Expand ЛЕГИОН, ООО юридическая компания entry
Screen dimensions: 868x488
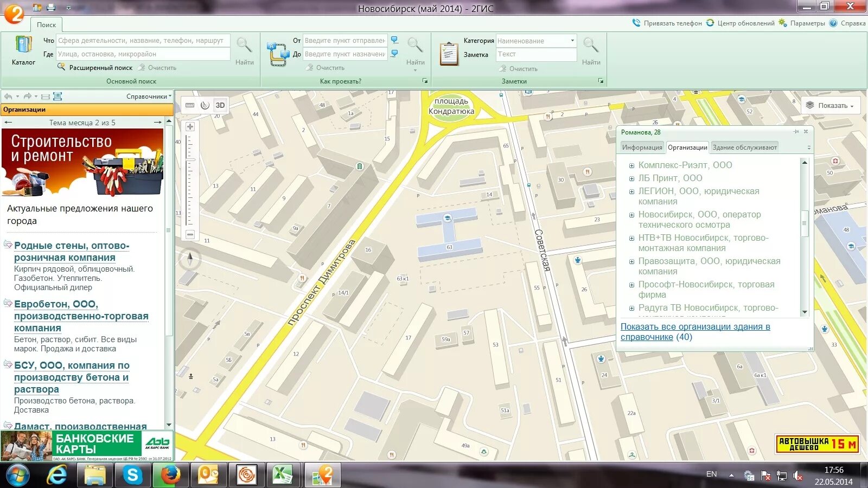click(631, 191)
